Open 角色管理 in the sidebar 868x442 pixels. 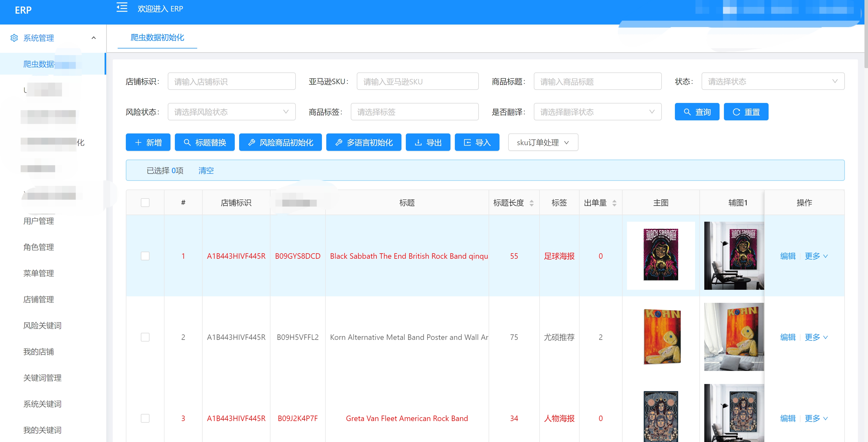click(x=39, y=247)
